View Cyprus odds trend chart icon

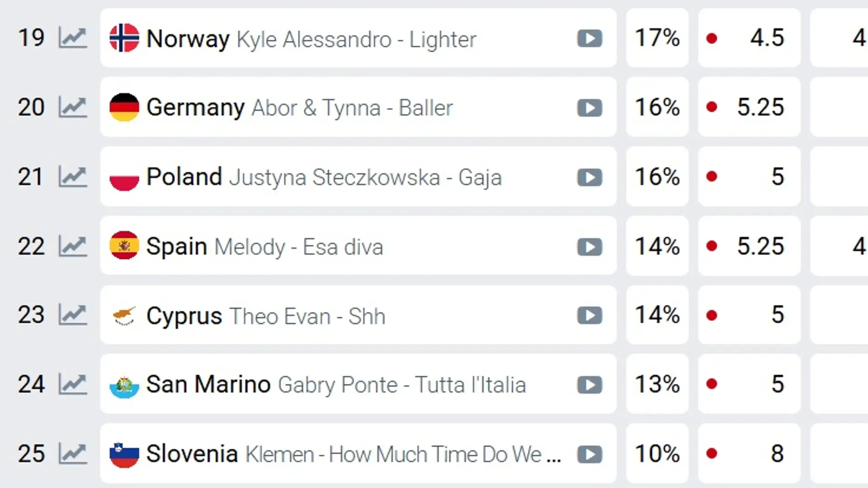(73, 315)
